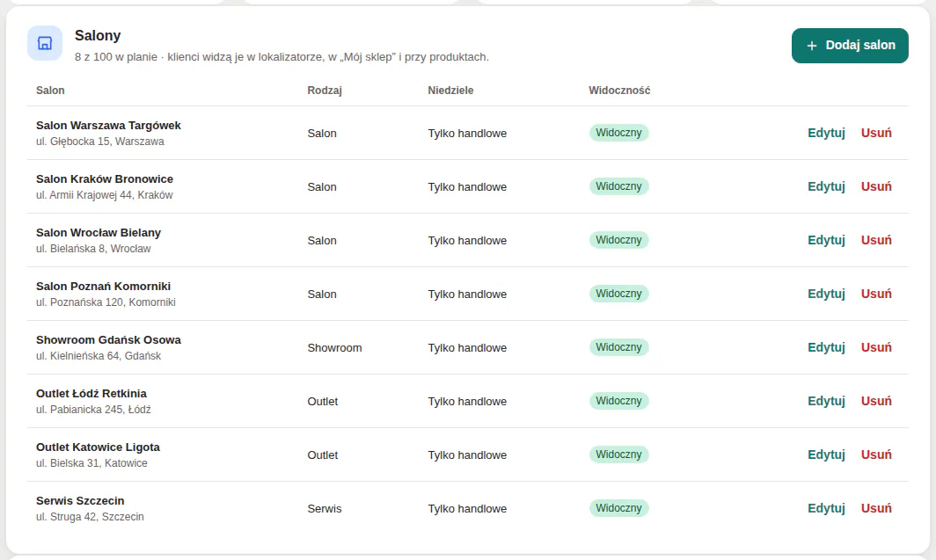Delete Outlet Katowice Ligota
This screenshot has height=560, width=936.
click(876, 455)
